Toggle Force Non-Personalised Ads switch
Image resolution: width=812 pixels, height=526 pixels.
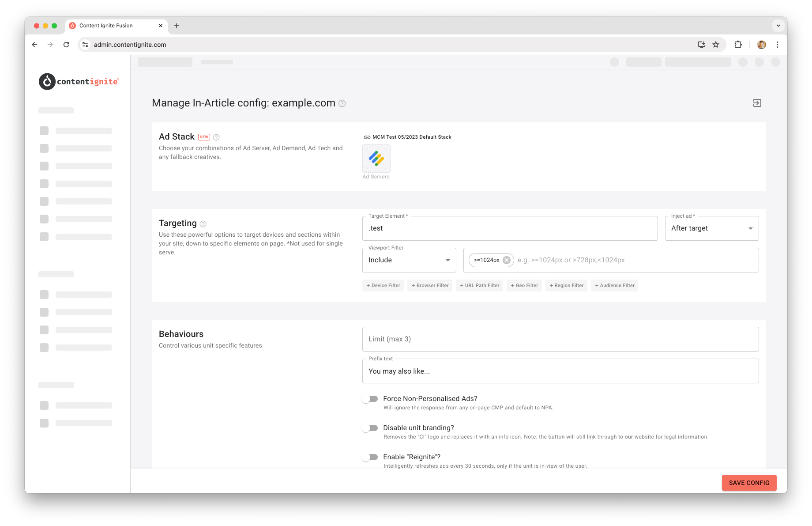tap(370, 399)
